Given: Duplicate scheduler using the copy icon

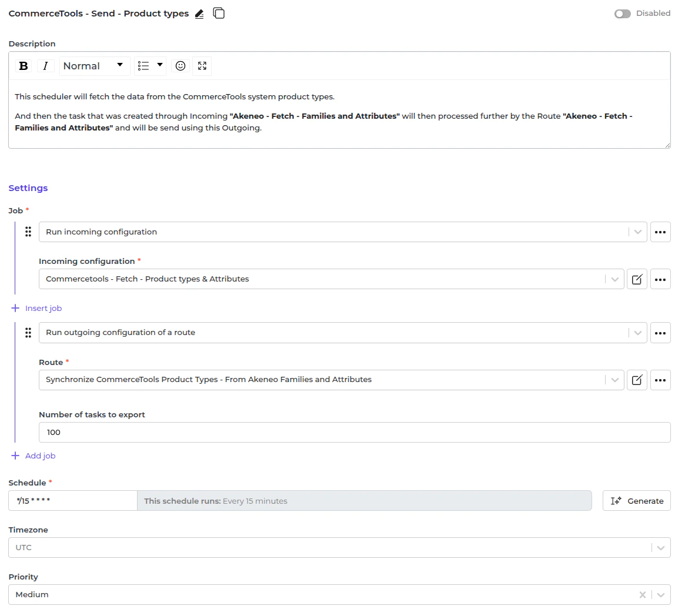Looking at the screenshot, I should coord(219,14).
